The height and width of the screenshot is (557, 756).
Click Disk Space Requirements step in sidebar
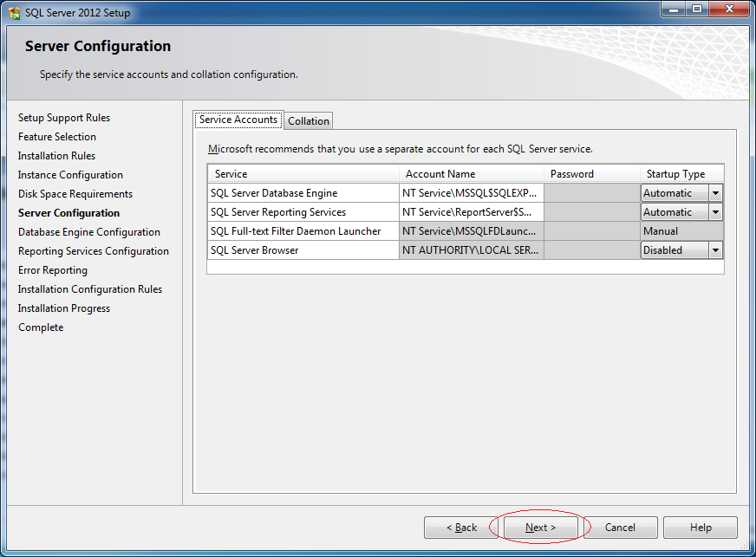(x=75, y=194)
